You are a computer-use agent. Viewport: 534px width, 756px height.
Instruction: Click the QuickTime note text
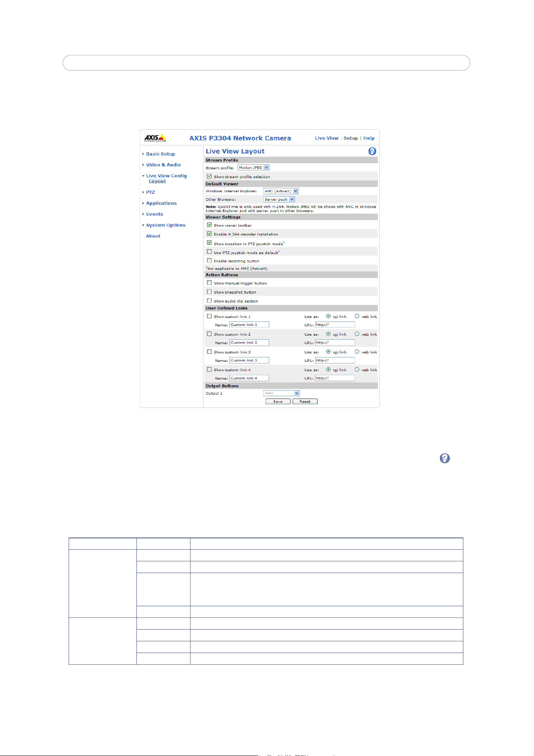(x=291, y=209)
